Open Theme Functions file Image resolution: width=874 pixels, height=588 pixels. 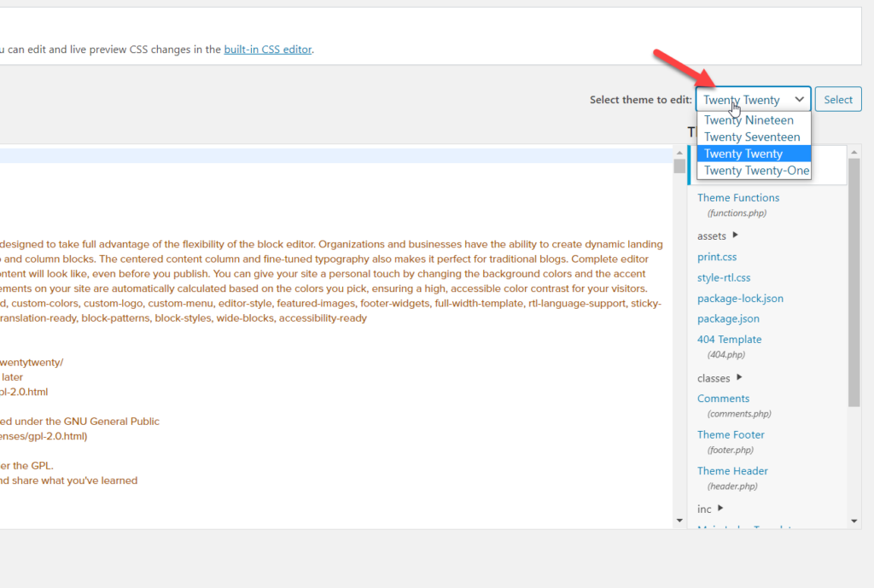pyautogui.click(x=738, y=197)
